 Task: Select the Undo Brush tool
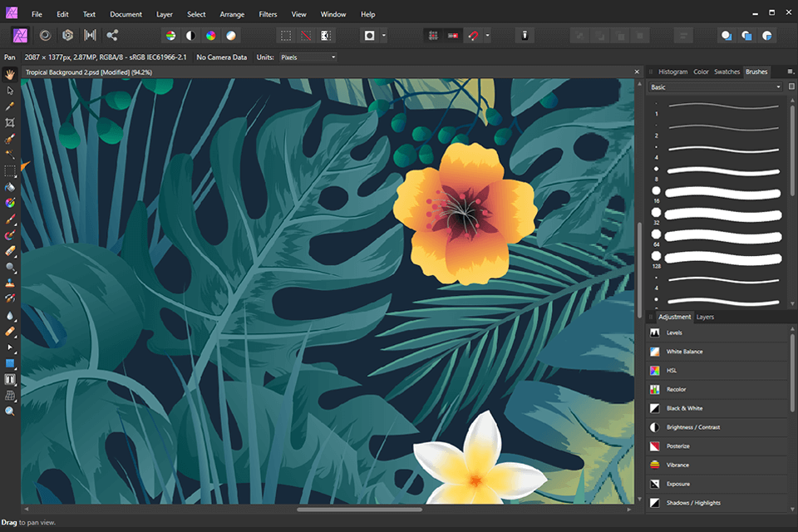(10, 299)
